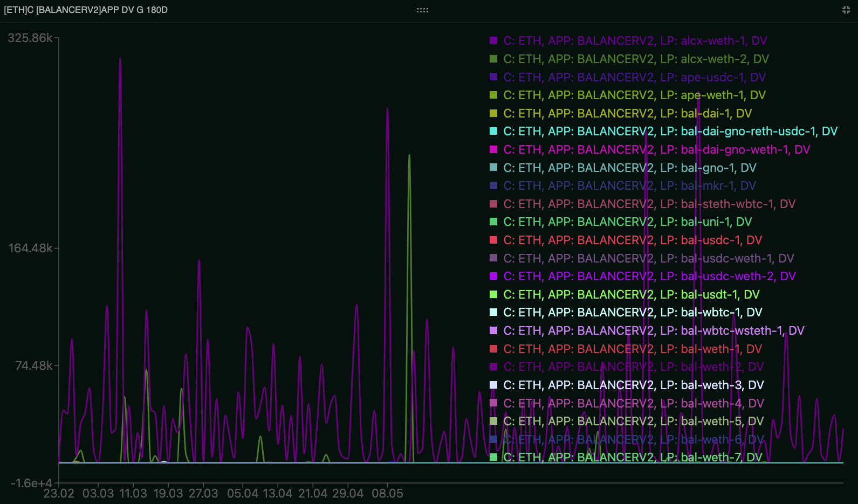Viewport: 858px width, 504px height.
Task: Show only the bal-usdc-1 series
Action: point(632,240)
